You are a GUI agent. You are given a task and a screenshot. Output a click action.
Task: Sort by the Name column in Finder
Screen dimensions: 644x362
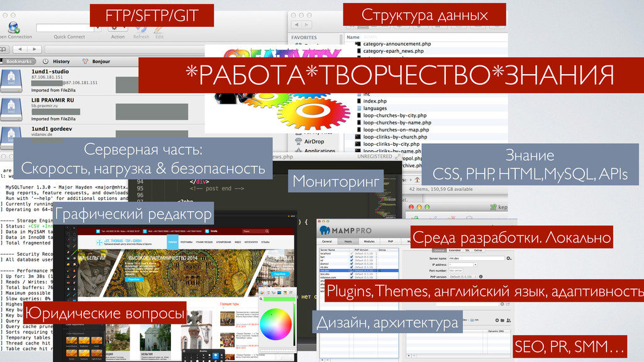(x=353, y=37)
